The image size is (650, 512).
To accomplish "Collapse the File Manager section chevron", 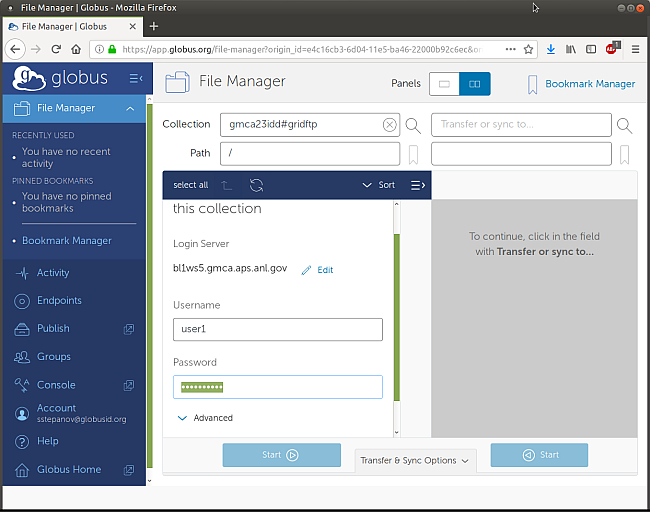I will 130,109.
